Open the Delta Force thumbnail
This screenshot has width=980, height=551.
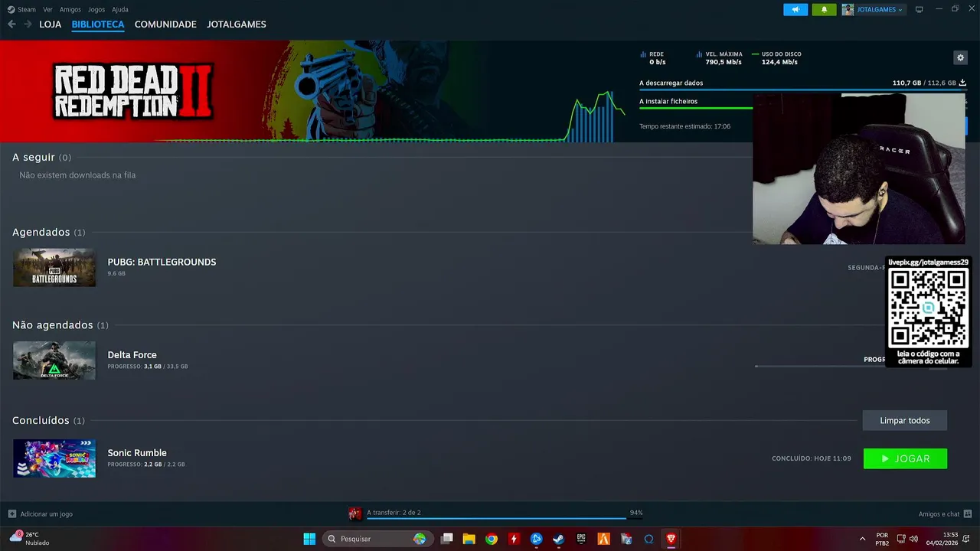click(54, 360)
